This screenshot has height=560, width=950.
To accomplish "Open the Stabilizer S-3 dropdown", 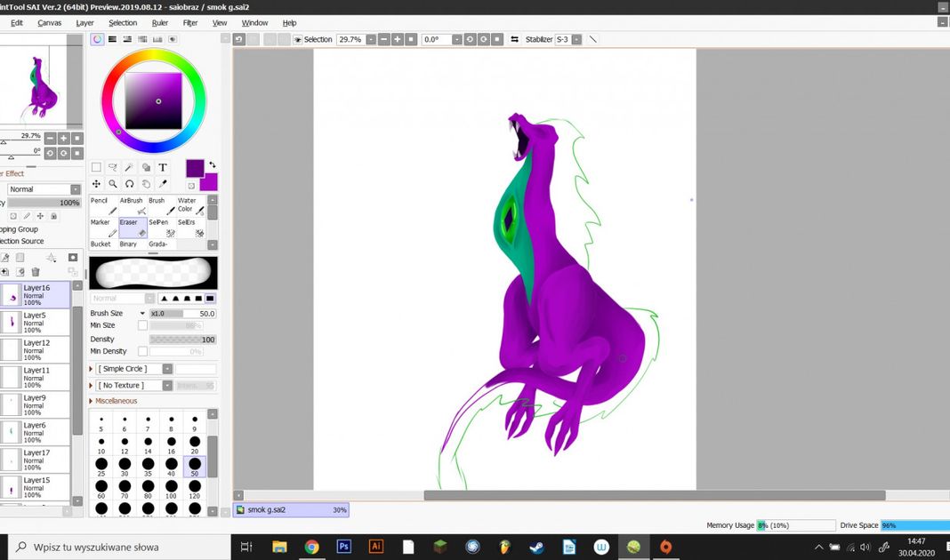I will coord(577,40).
